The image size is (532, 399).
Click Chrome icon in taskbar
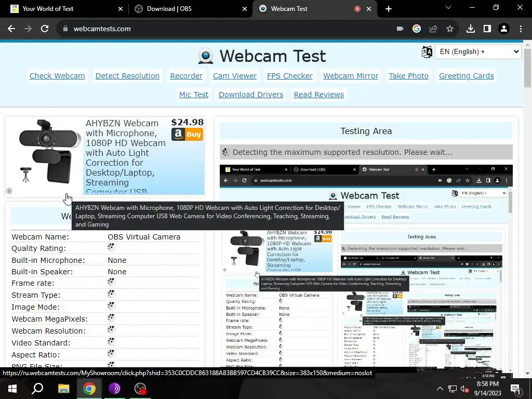89,389
